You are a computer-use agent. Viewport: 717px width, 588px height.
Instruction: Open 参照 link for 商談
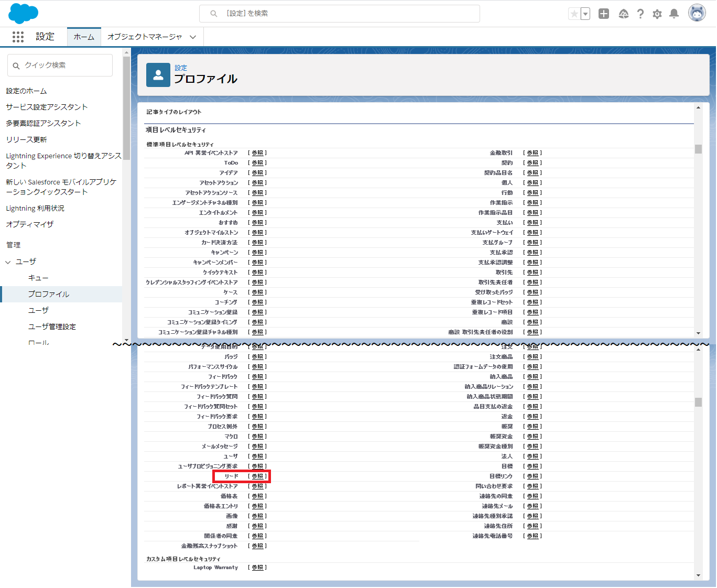pyautogui.click(x=533, y=322)
